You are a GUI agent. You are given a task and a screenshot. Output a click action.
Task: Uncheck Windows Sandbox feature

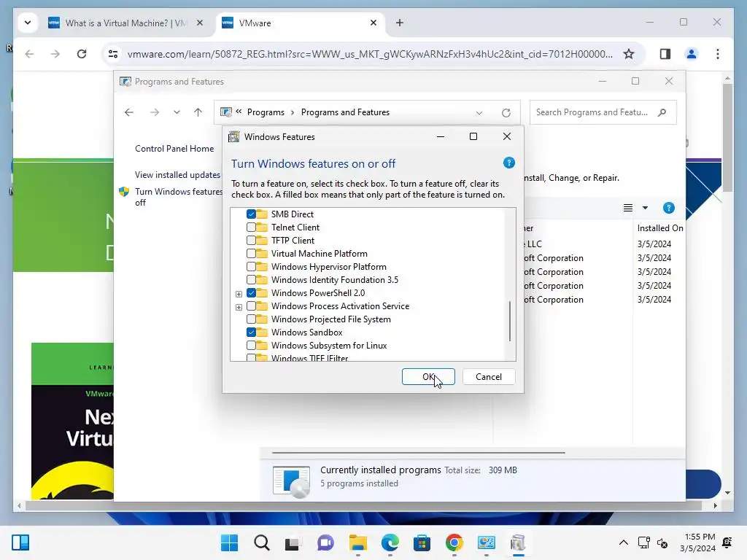pos(251,332)
